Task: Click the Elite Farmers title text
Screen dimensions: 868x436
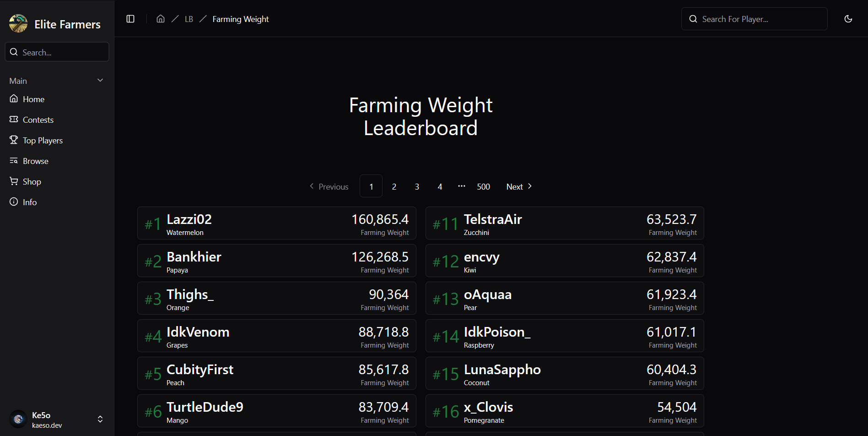Action: (x=67, y=24)
